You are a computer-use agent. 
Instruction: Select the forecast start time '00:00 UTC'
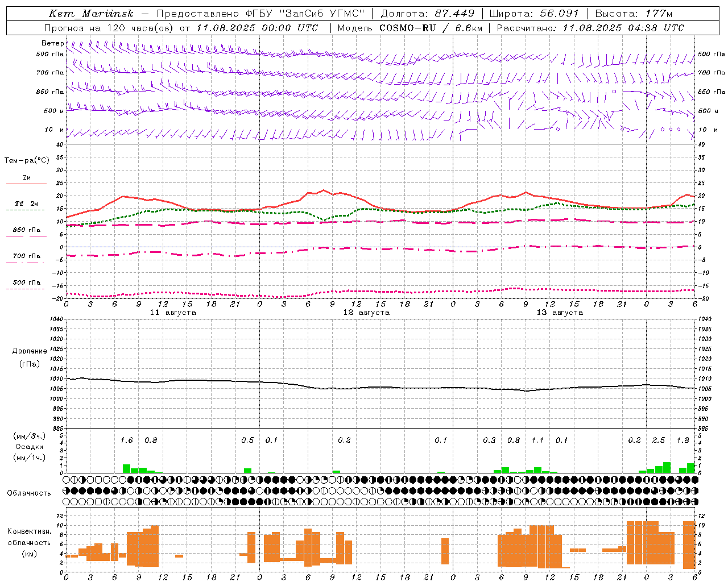(283, 28)
